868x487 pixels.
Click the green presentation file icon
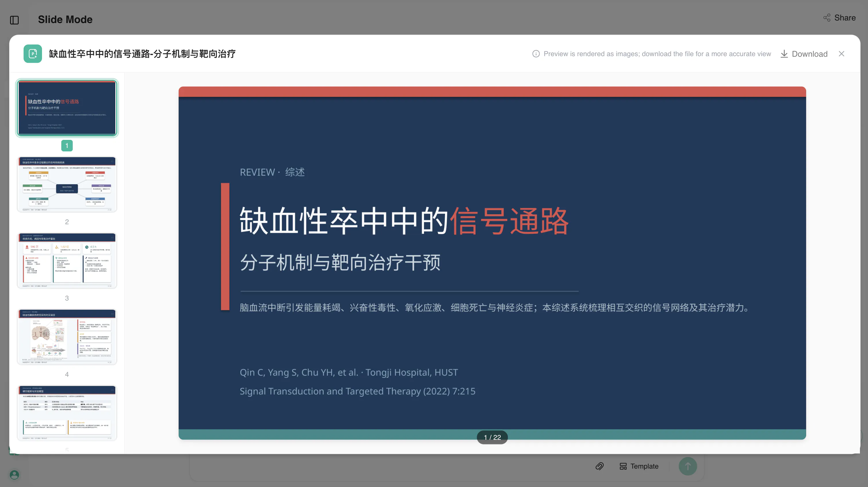point(33,54)
